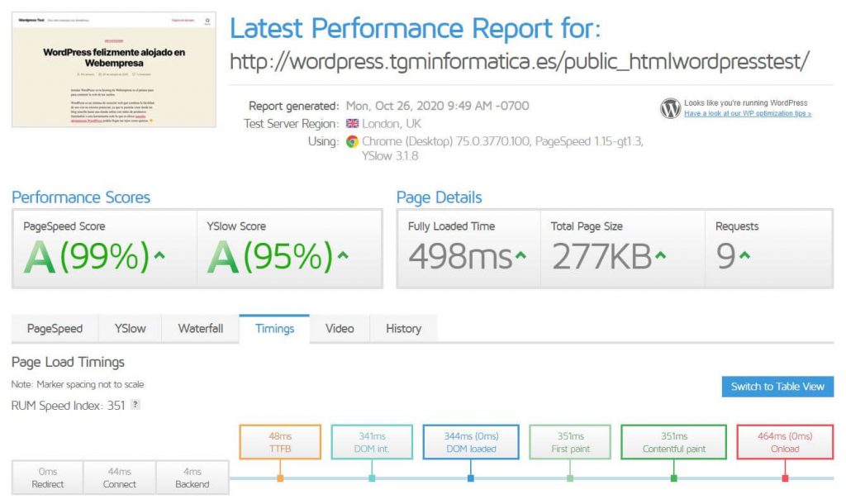Click the Chrome browser icon next to Using

(351, 141)
